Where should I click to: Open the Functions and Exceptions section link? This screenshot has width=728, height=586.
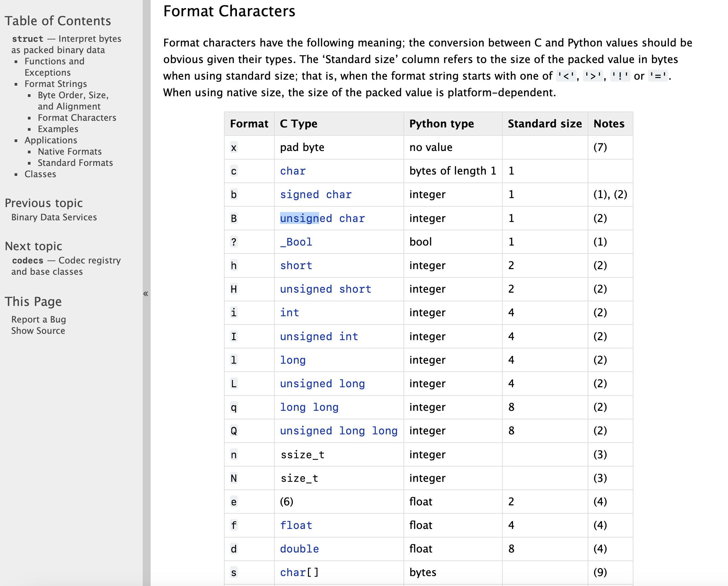tap(54, 67)
